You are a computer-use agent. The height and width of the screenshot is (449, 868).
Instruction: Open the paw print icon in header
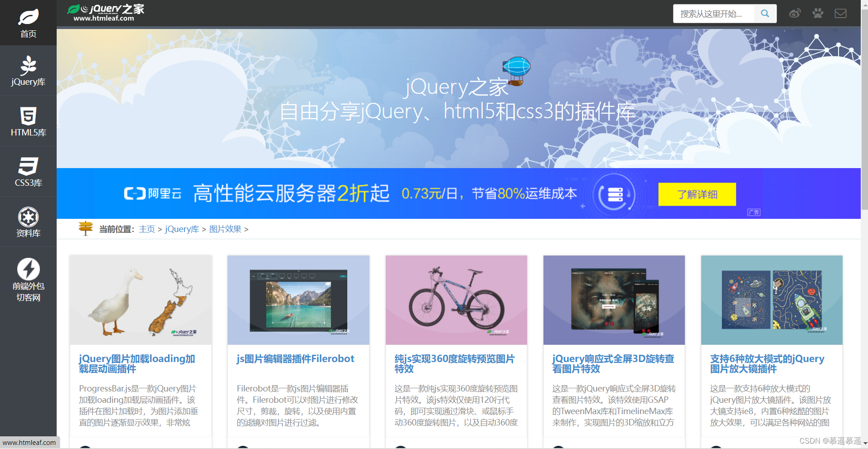(818, 13)
